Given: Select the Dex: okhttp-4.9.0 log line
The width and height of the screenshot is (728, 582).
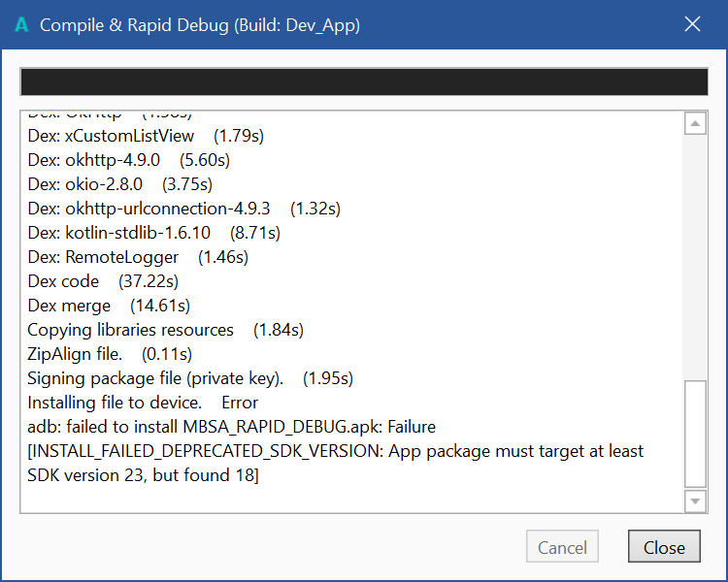Looking at the screenshot, I should click(128, 160).
